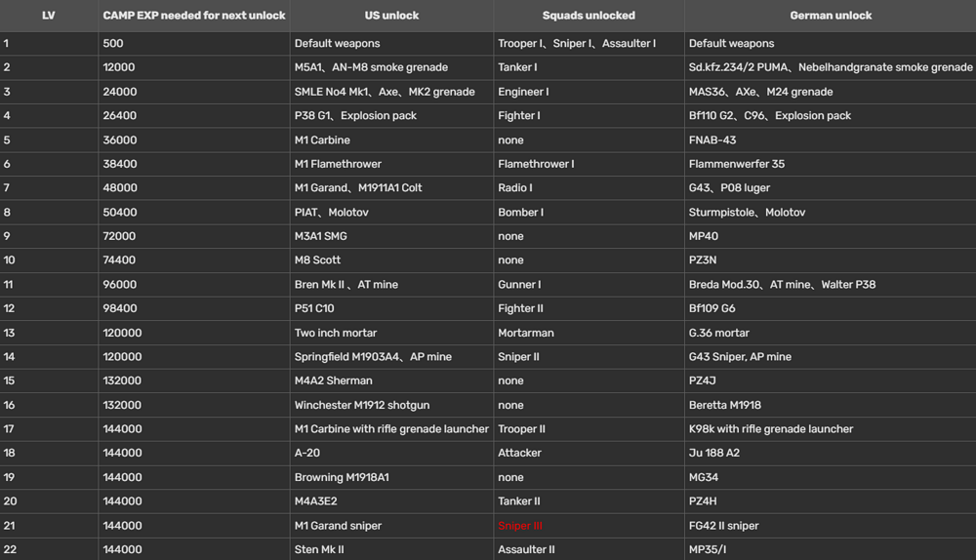The image size is (976, 560).
Task: Select the Sten Mk II cell
Action: [391, 549]
